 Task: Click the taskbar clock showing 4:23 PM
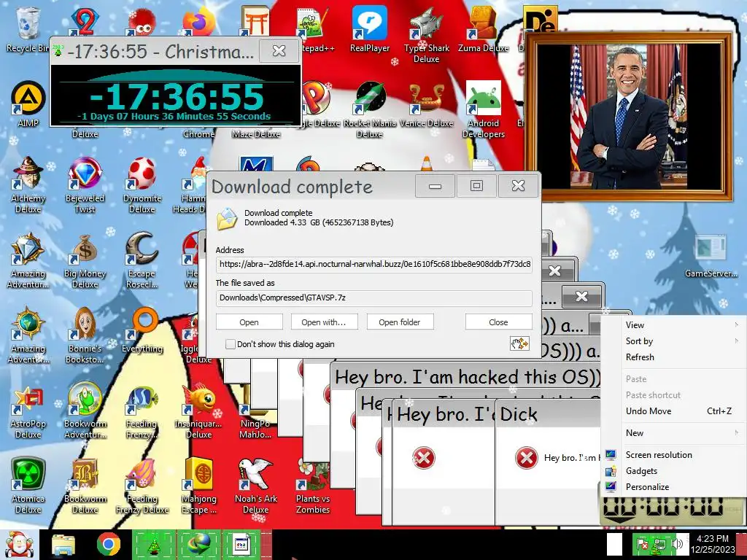click(713, 544)
